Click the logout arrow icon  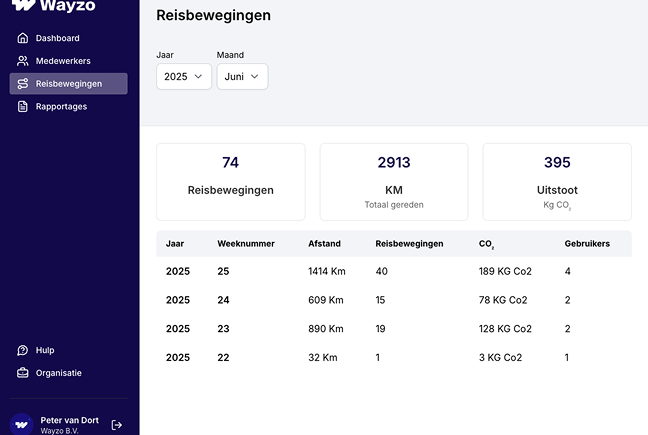point(117,425)
